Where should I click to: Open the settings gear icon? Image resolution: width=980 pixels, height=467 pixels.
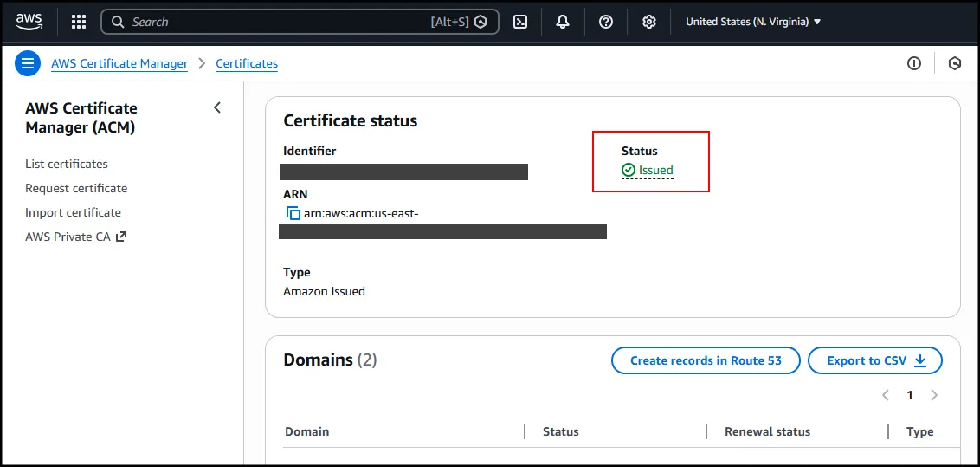tap(649, 22)
